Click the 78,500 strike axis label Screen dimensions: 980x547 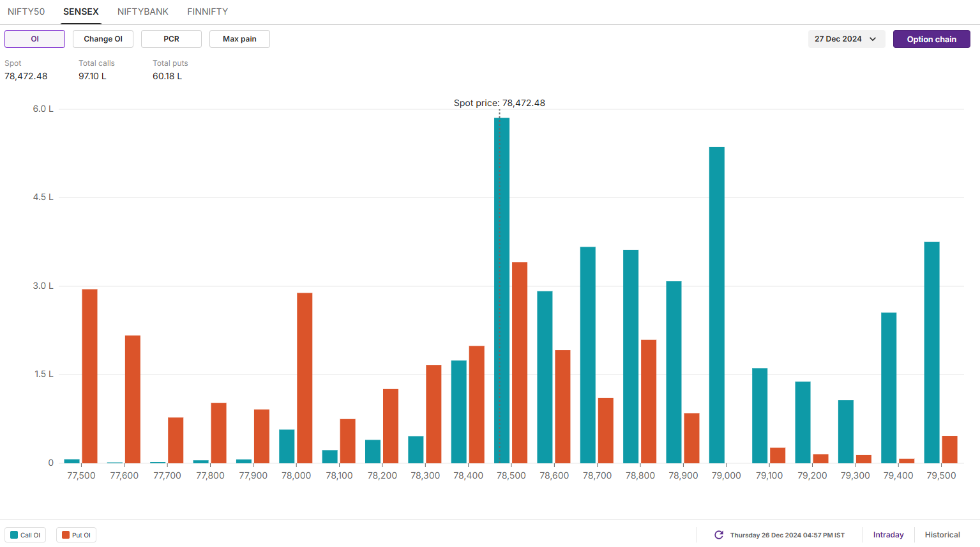(x=511, y=475)
